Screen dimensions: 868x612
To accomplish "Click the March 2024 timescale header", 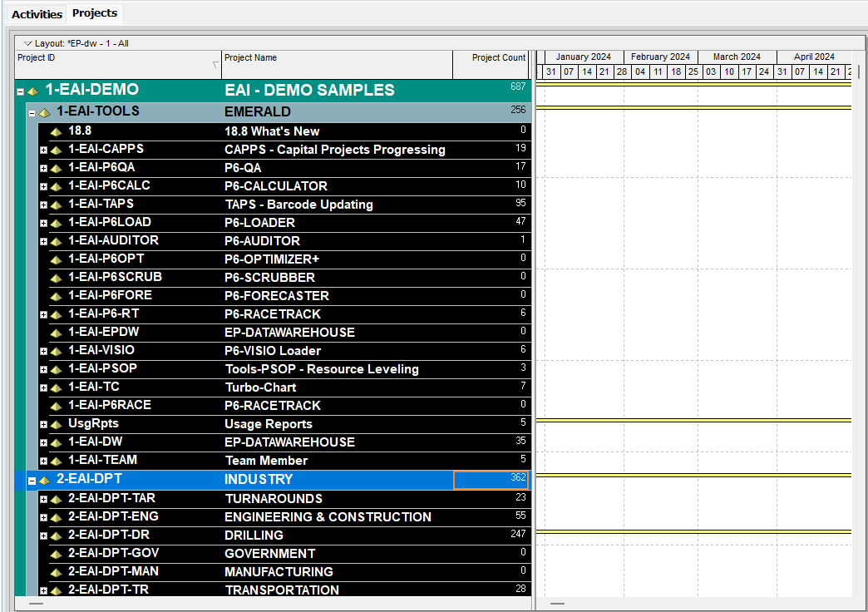I will pos(737,57).
